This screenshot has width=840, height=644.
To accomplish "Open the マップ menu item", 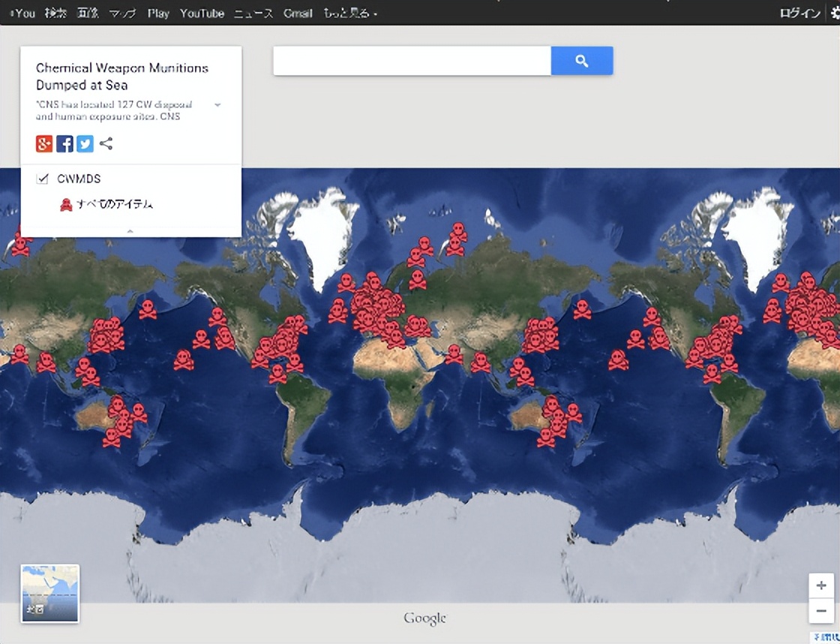I will (x=122, y=13).
